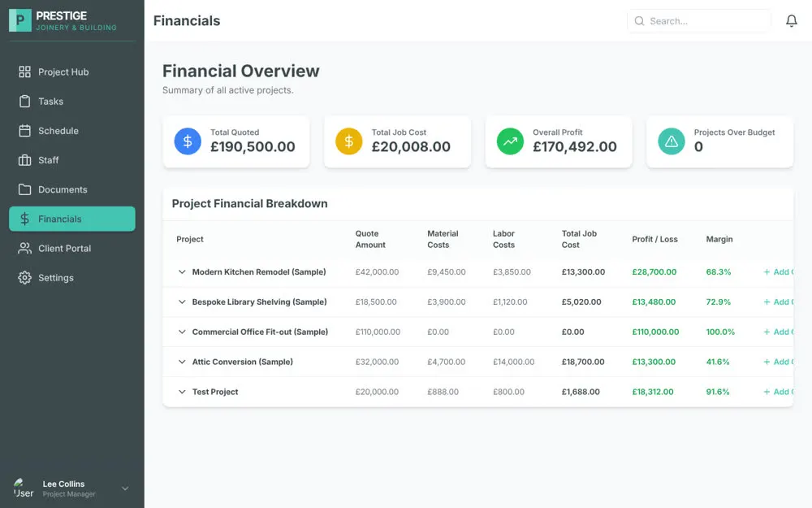Click Add button on Bespoke Library Shelving row

coord(778,302)
